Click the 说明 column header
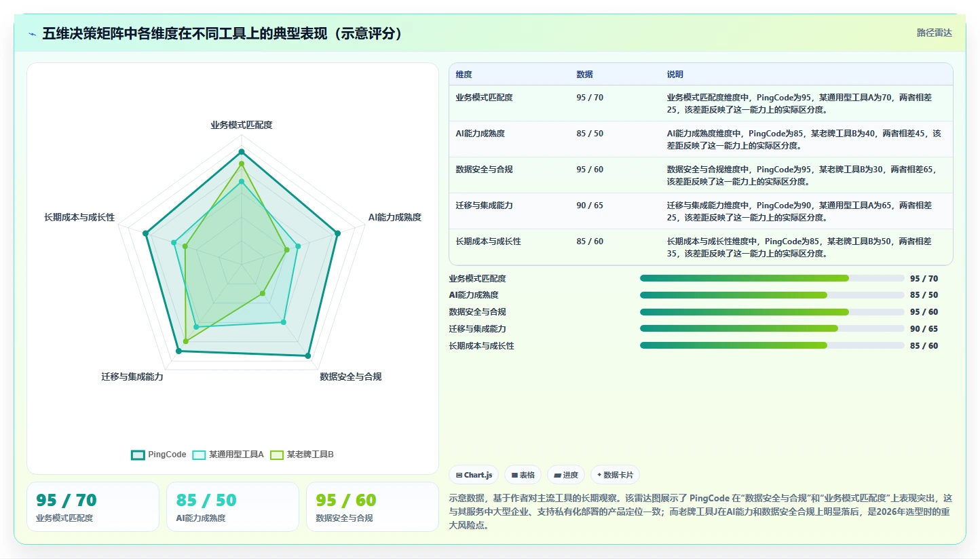 click(675, 75)
